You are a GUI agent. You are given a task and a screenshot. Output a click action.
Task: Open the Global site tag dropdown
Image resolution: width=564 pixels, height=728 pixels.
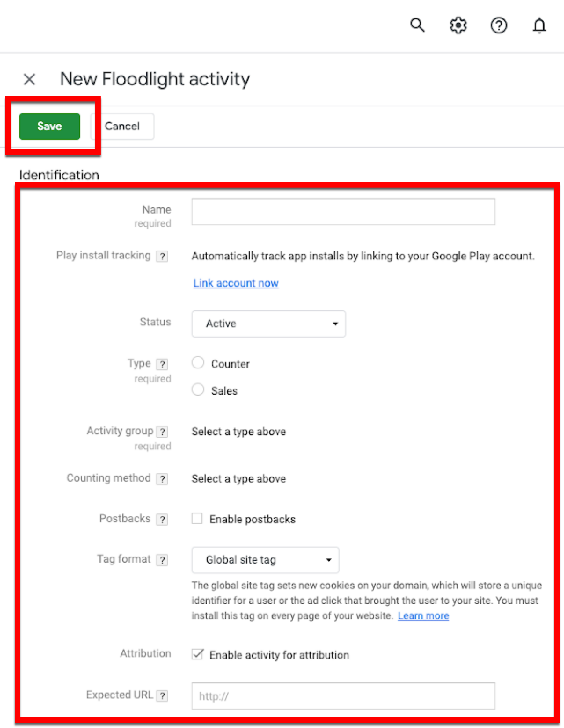tap(265, 560)
